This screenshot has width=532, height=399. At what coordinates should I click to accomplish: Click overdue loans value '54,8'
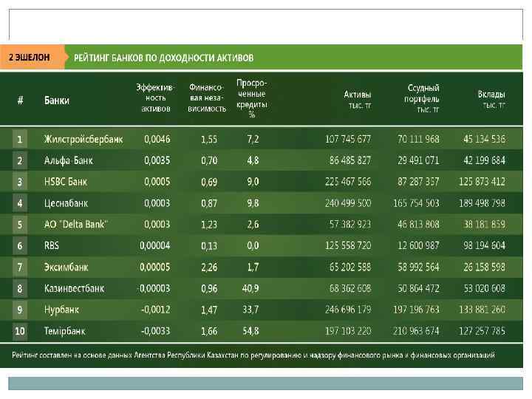(250, 331)
